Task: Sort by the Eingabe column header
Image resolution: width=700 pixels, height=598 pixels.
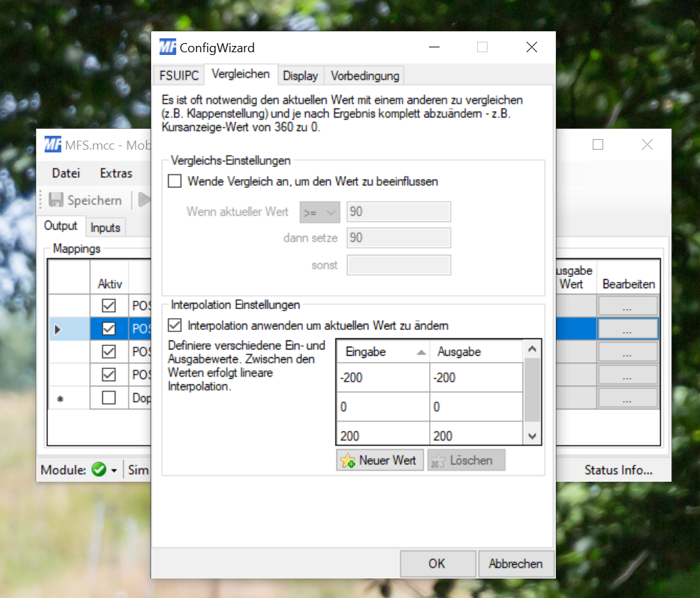Action: pyautogui.click(x=382, y=352)
